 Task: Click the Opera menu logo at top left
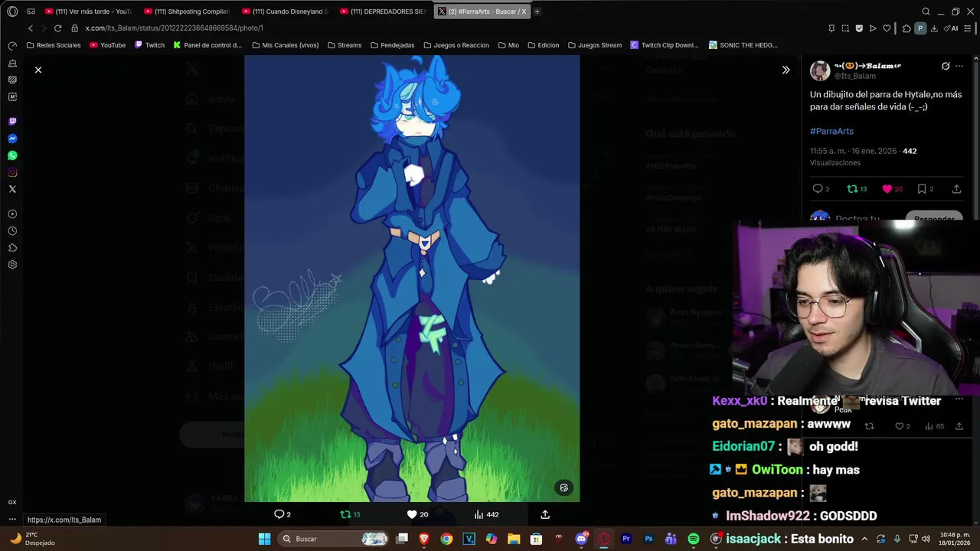coord(12,11)
